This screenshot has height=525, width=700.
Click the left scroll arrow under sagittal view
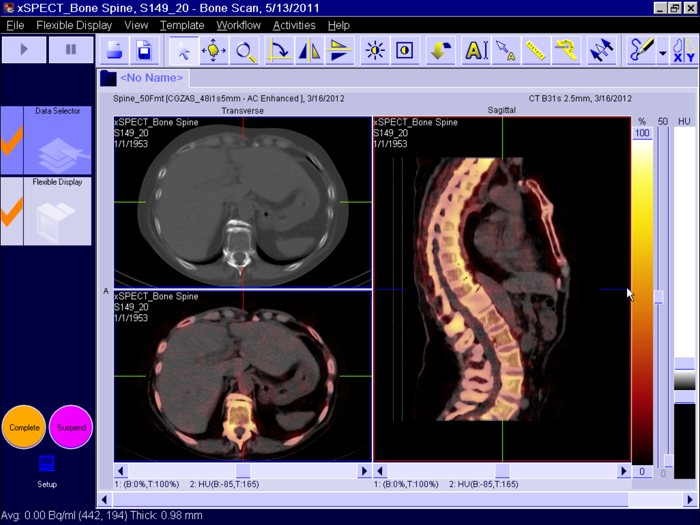click(380, 470)
